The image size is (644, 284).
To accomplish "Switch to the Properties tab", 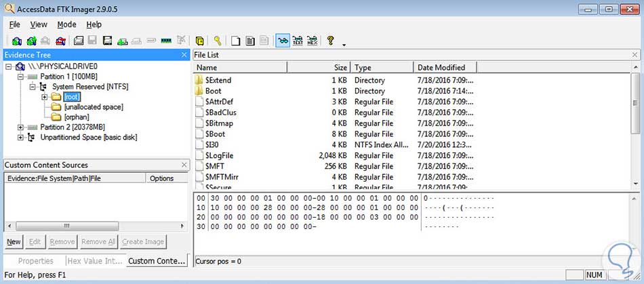I will click(36, 261).
